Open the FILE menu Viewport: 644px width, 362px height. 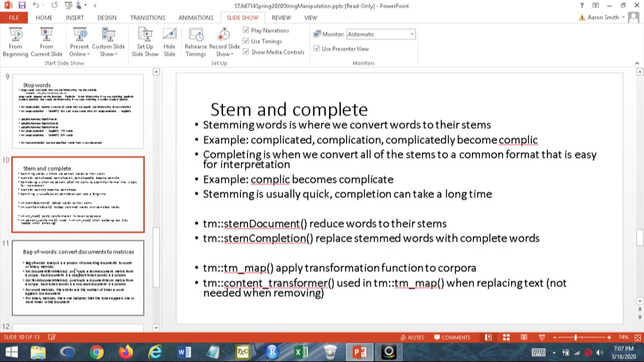[x=14, y=18]
